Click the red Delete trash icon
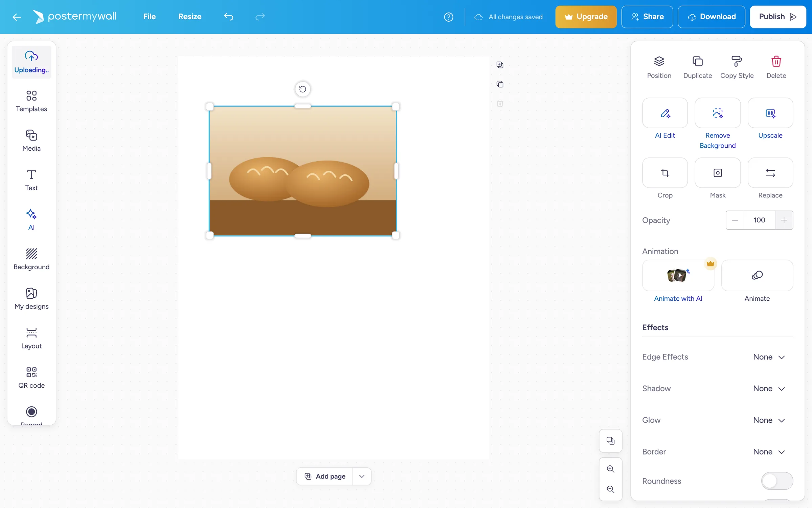 [x=776, y=61]
